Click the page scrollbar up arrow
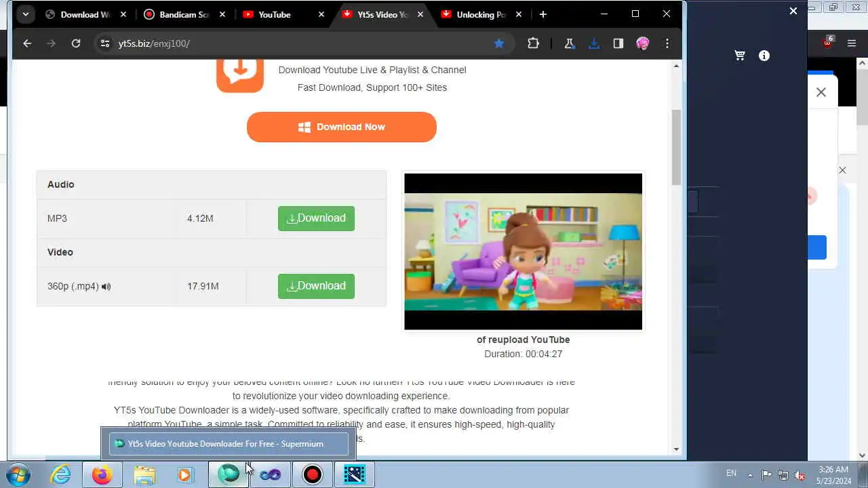Image resolution: width=868 pixels, height=488 pixels. (676, 66)
